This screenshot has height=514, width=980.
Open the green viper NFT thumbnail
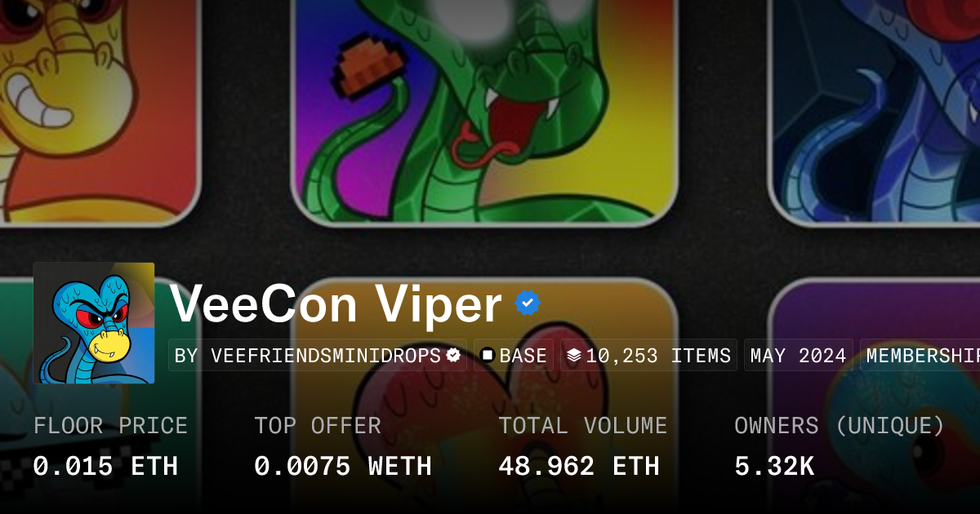(x=484, y=110)
